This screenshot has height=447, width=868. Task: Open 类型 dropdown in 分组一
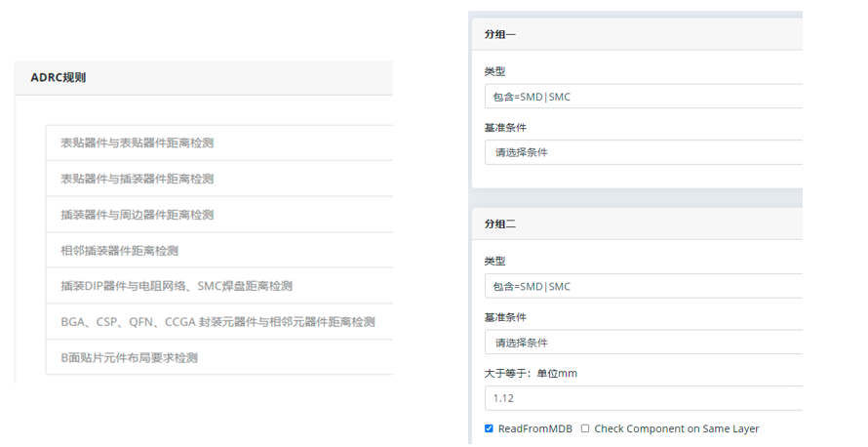[x=642, y=97]
